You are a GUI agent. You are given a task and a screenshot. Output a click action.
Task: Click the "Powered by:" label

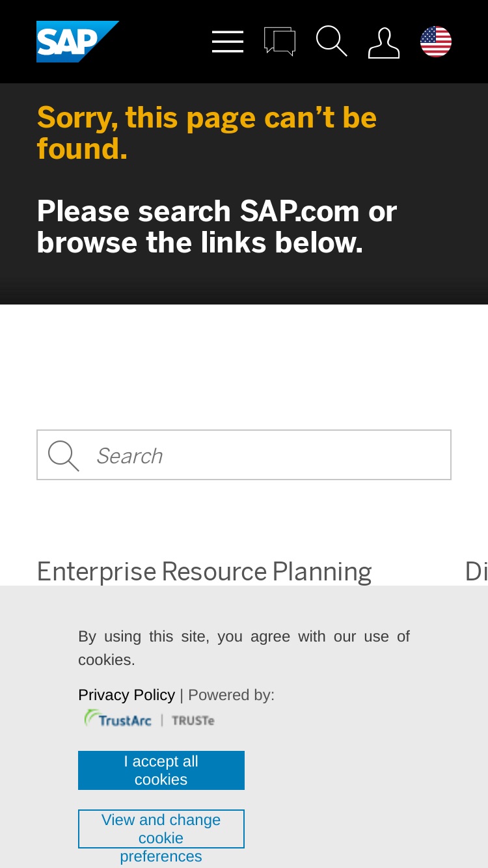click(231, 695)
